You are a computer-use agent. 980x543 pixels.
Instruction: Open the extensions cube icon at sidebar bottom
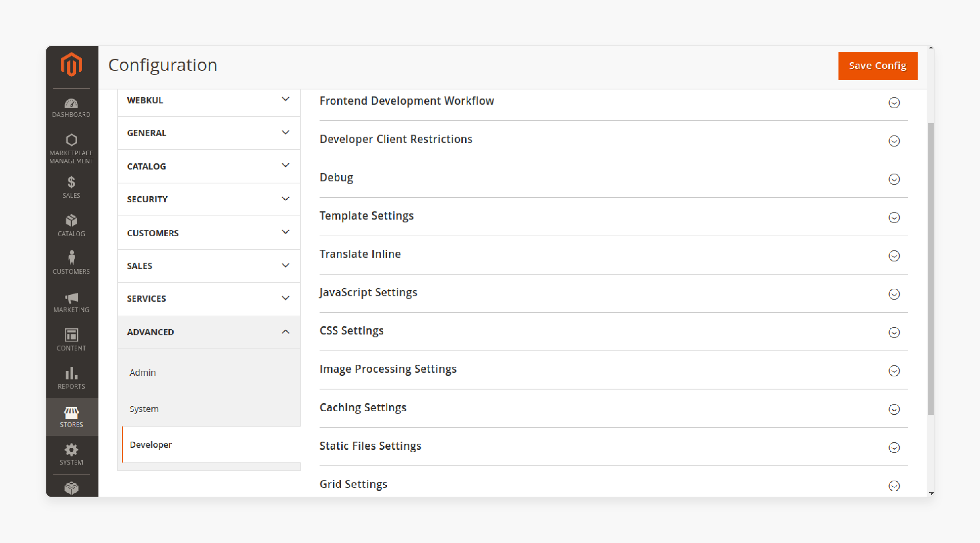click(71, 488)
